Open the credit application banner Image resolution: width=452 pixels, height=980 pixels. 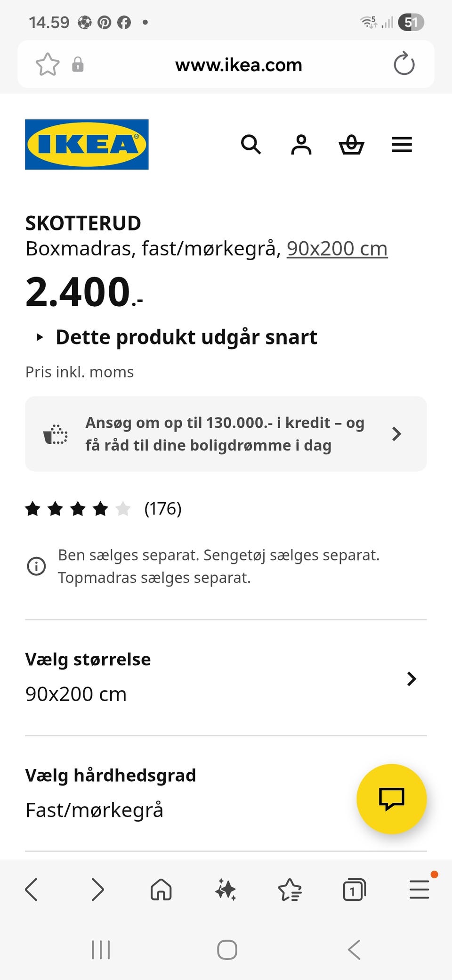coord(226,434)
